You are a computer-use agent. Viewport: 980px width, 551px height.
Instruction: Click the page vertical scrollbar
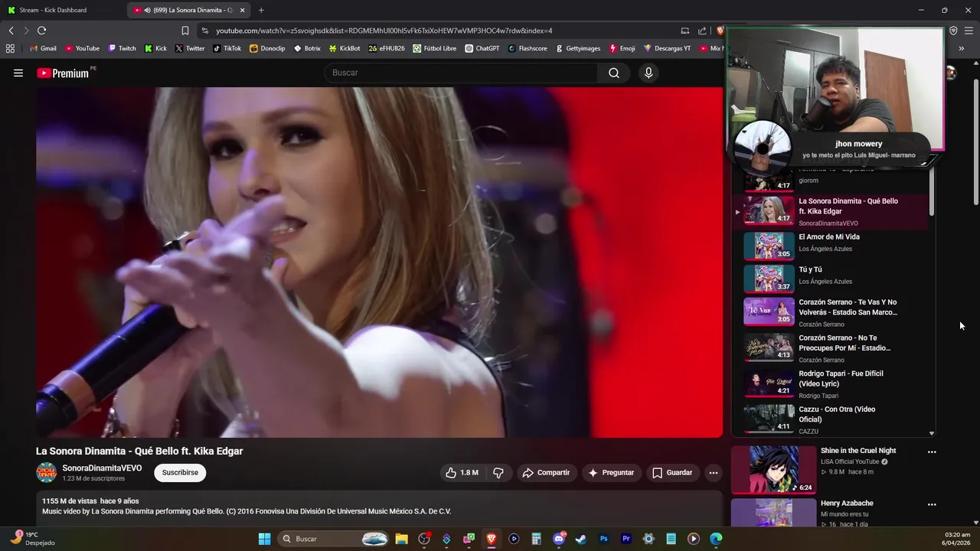coord(975,142)
